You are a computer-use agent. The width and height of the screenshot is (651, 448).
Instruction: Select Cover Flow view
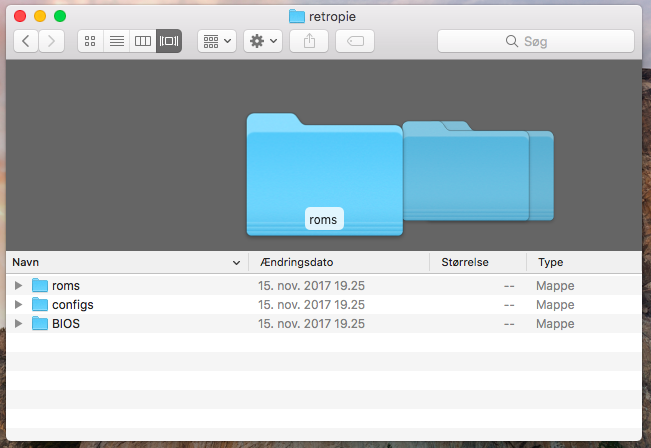coord(169,41)
